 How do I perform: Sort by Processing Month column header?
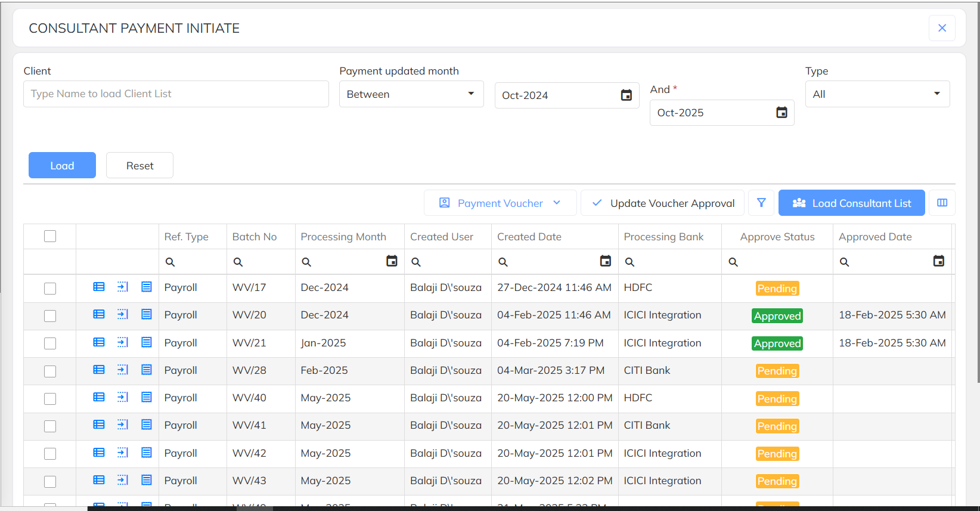(343, 237)
